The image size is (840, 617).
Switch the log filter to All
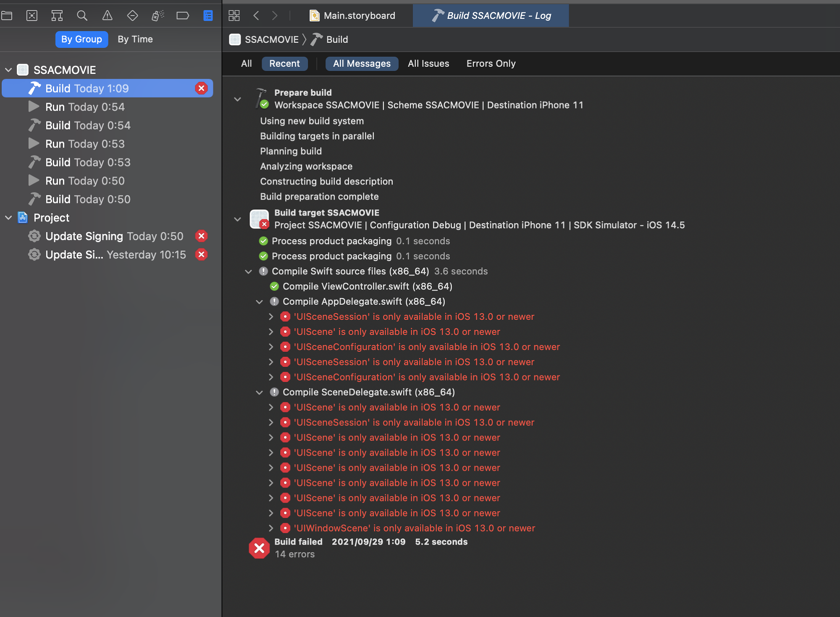coord(247,64)
